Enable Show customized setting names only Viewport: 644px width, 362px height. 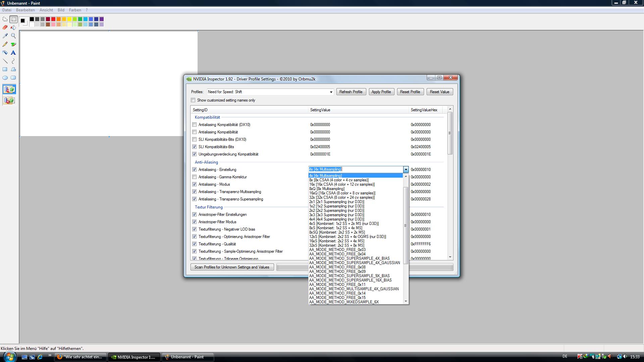click(x=193, y=100)
